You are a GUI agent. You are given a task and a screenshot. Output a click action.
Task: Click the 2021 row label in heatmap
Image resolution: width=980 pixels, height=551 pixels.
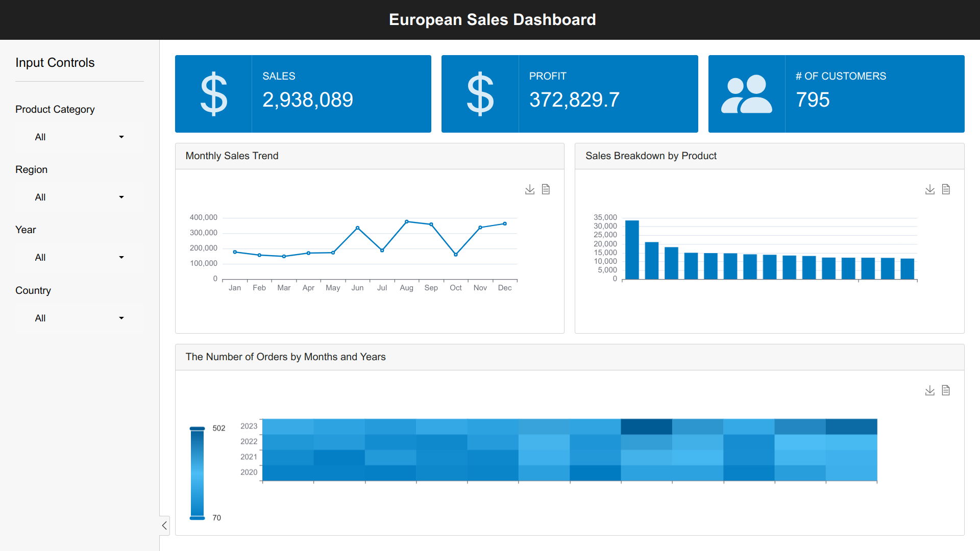click(x=249, y=457)
